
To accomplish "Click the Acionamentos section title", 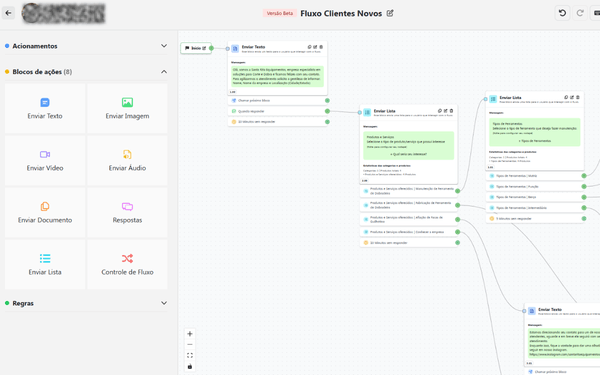I will point(35,46).
